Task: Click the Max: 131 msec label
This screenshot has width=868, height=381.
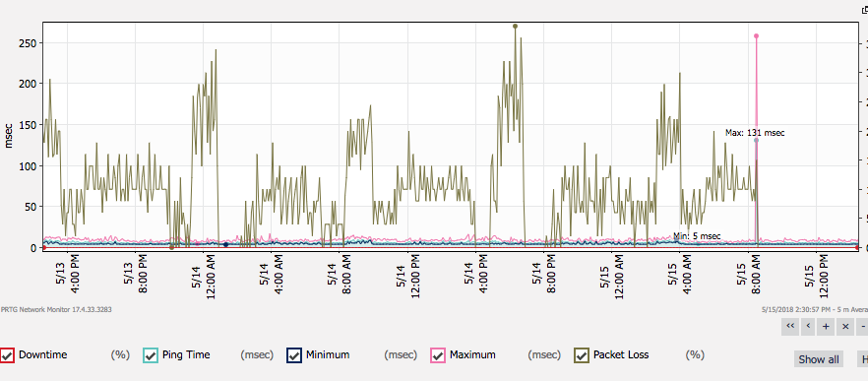Action: click(x=755, y=133)
